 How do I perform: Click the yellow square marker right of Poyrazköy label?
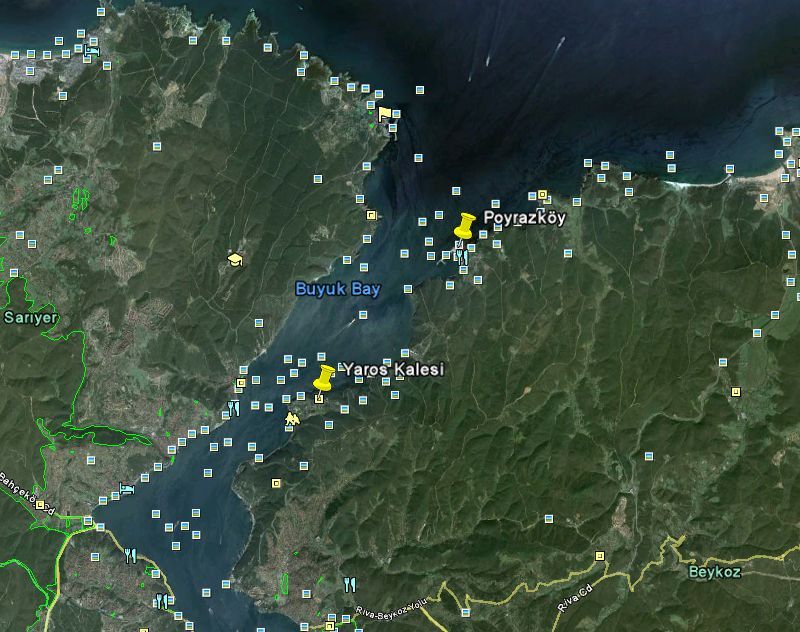pos(543,195)
